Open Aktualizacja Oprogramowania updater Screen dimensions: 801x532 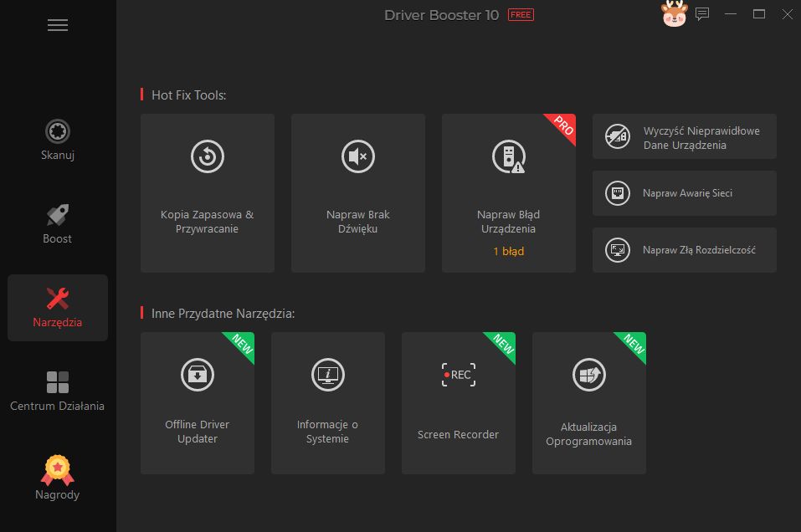pyautogui.click(x=588, y=402)
